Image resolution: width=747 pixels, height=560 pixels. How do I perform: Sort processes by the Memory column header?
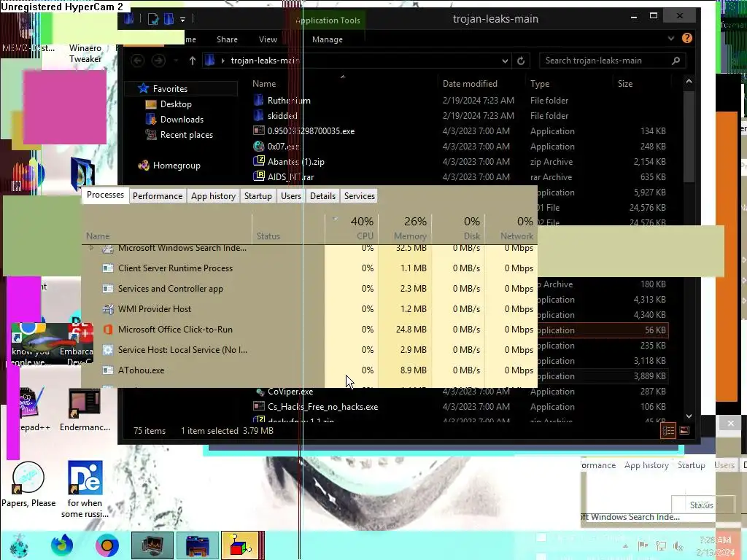coord(405,228)
